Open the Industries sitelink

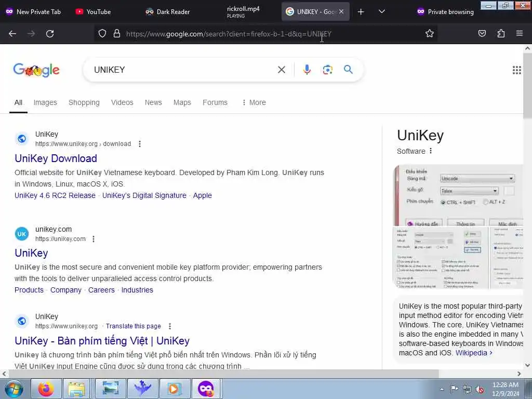pyautogui.click(x=137, y=290)
